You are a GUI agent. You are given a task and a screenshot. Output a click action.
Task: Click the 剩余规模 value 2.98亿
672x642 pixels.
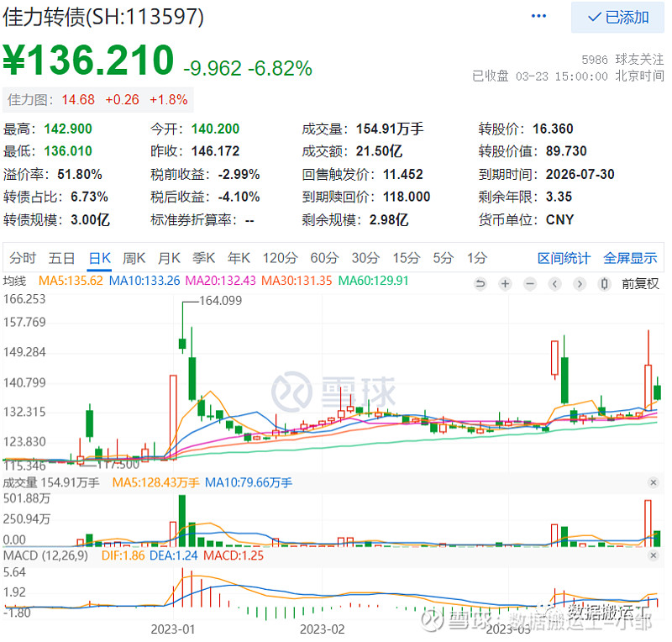click(389, 219)
